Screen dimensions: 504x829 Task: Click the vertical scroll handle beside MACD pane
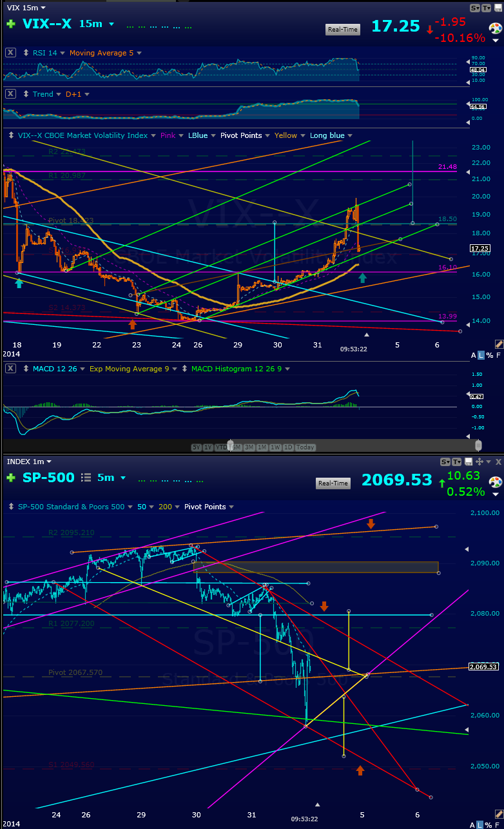pyautogui.click(x=478, y=445)
